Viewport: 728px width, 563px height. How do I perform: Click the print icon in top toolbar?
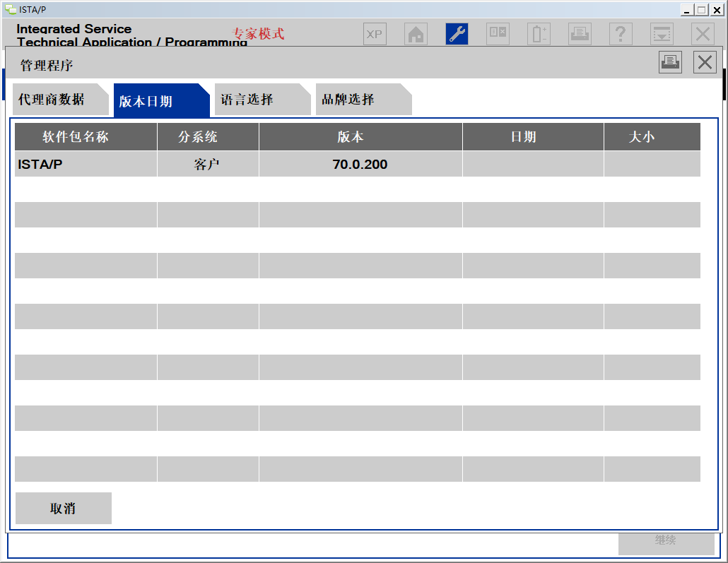point(580,34)
